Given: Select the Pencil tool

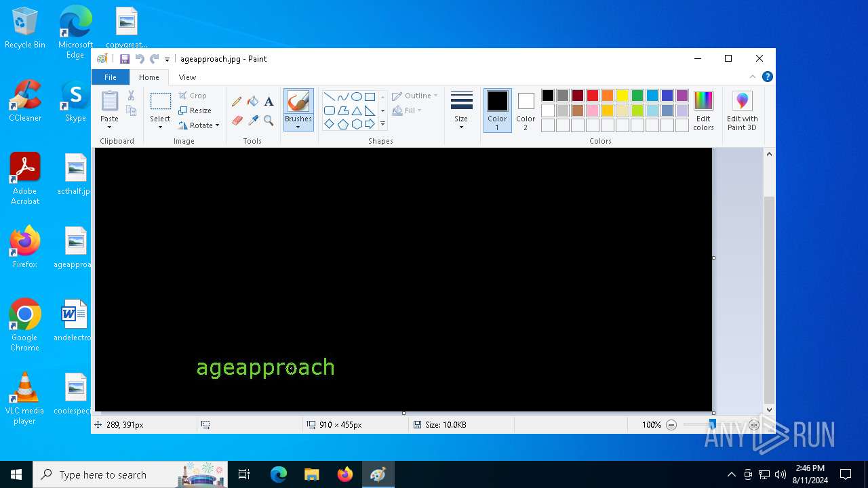Looking at the screenshot, I should pyautogui.click(x=237, y=102).
